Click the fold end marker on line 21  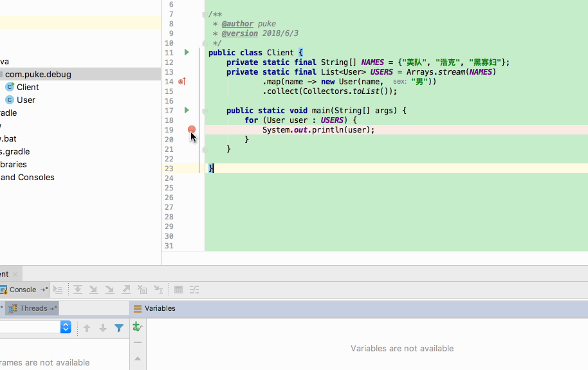pyautogui.click(x=205, y=149)
